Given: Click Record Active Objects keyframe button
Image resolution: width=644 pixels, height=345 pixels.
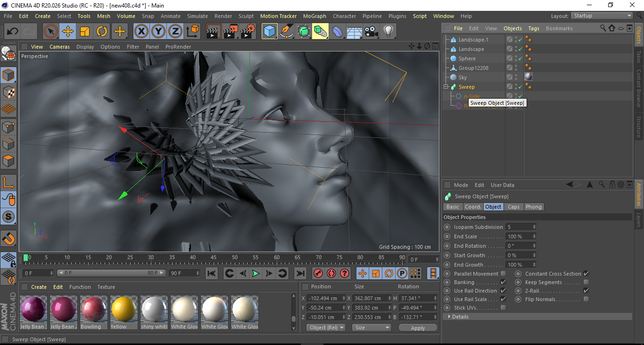Looking at the screenshot, I should 318,273.
